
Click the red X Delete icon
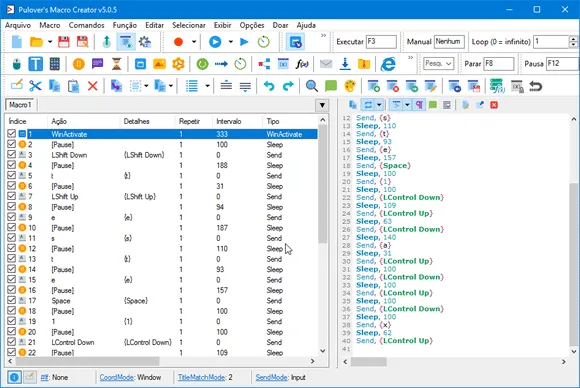pos(92,86)
